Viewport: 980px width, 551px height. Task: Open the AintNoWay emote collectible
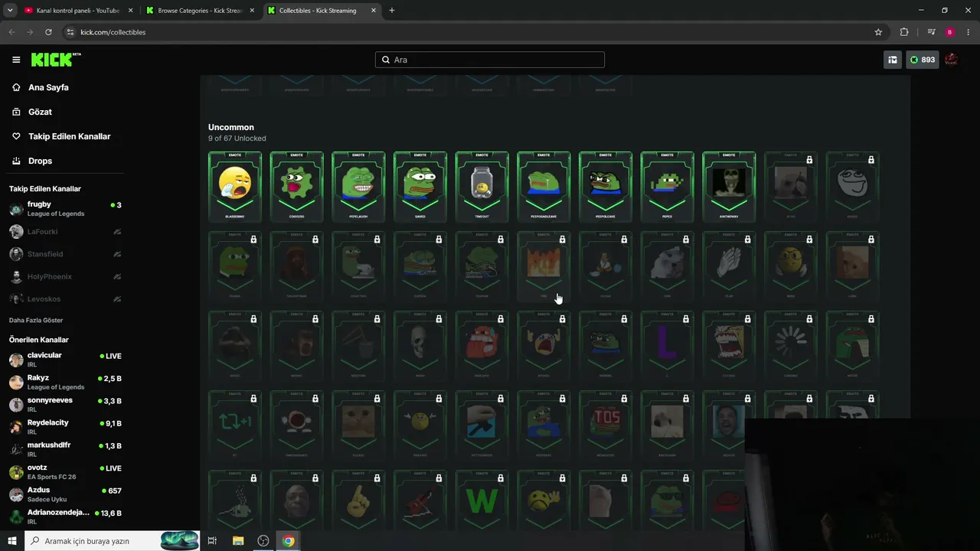(x=729, y=187)
